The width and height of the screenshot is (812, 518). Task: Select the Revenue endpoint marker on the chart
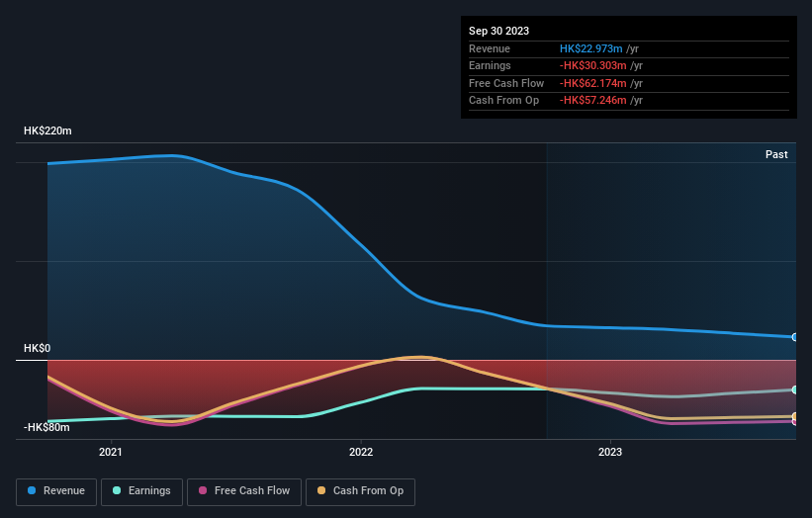tap(795, 337)
